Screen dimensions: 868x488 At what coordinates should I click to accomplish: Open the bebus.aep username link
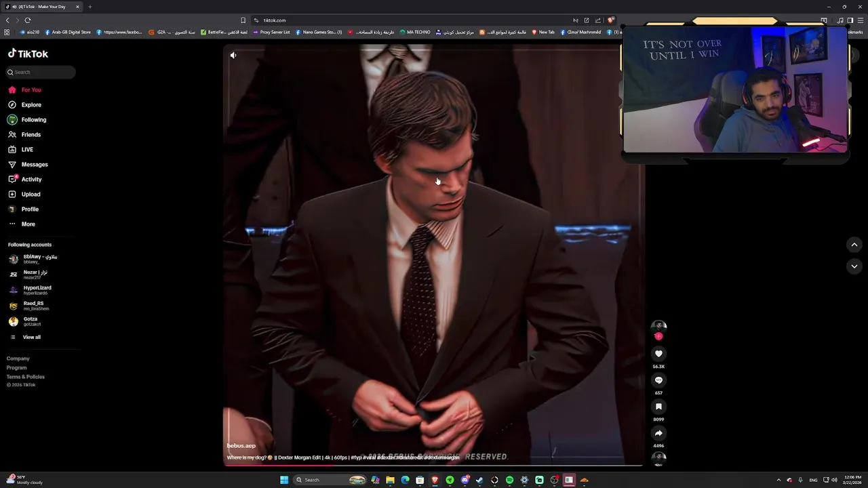241,445
